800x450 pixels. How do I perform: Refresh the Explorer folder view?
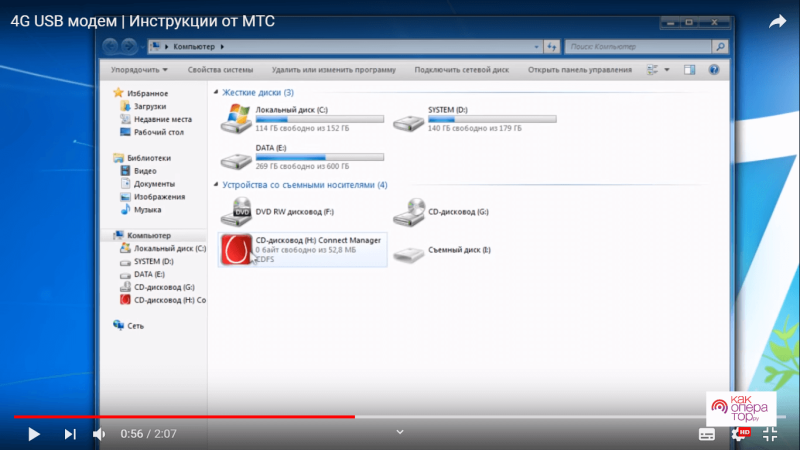pyautogui.click(x=552, y=46)
